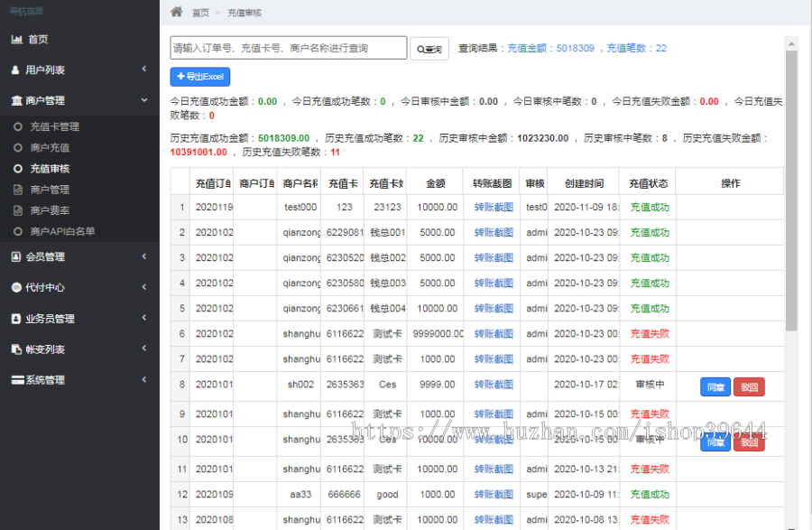Viewport: 812px width, 530px height.
Task: Open 转账截图 link for row 6
Action: pos(494,334)
